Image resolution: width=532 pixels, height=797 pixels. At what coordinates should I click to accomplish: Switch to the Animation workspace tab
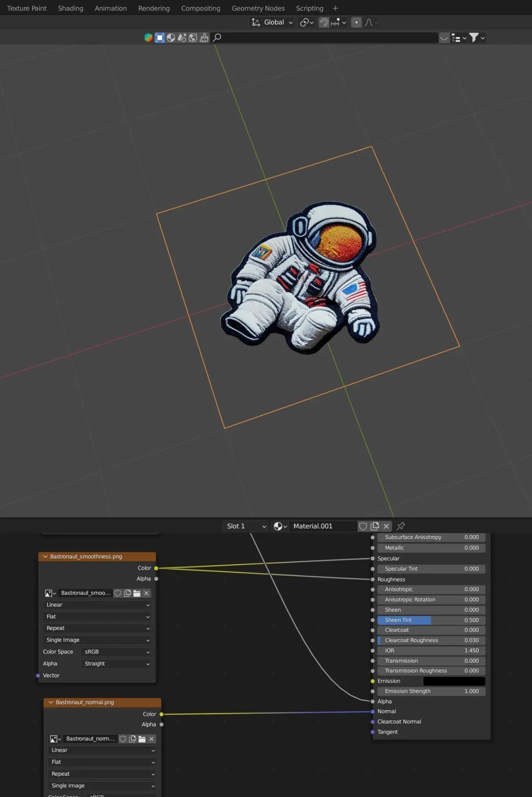pyautogui.click(x=110, y=8)
